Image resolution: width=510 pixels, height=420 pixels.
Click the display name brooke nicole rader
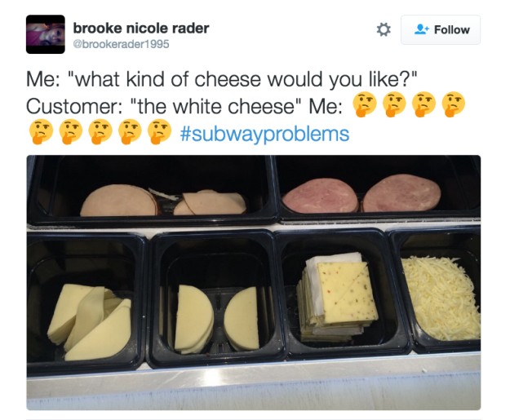pos(141,29)
